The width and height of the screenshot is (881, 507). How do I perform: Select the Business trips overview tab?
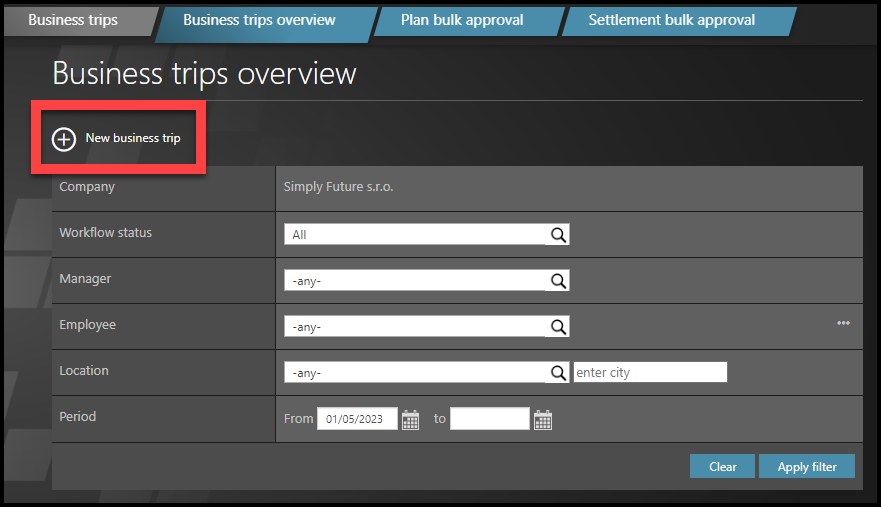[x=260, y=21]
